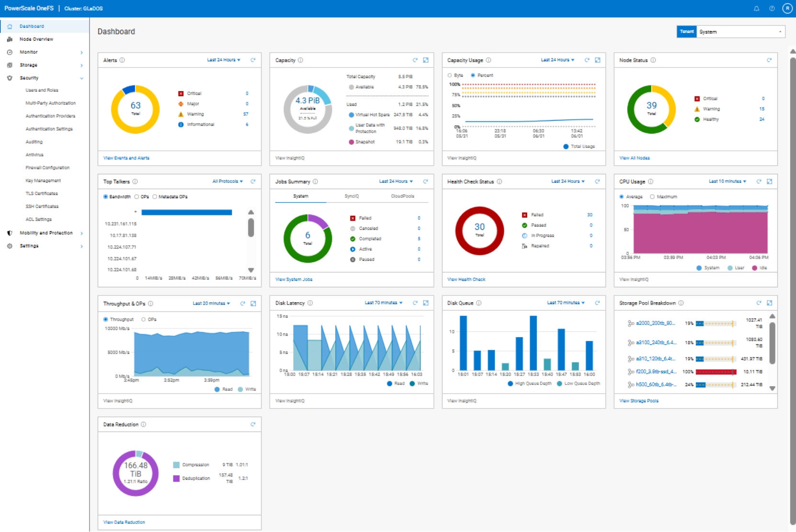Expand the Capacity Usage widget
The height and width of the screenshot is (532, 796).
598,60
